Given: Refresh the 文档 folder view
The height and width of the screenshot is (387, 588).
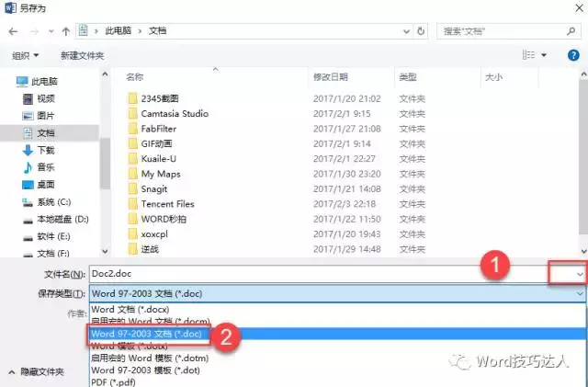Looking at the screenshot, I should 421,31.
